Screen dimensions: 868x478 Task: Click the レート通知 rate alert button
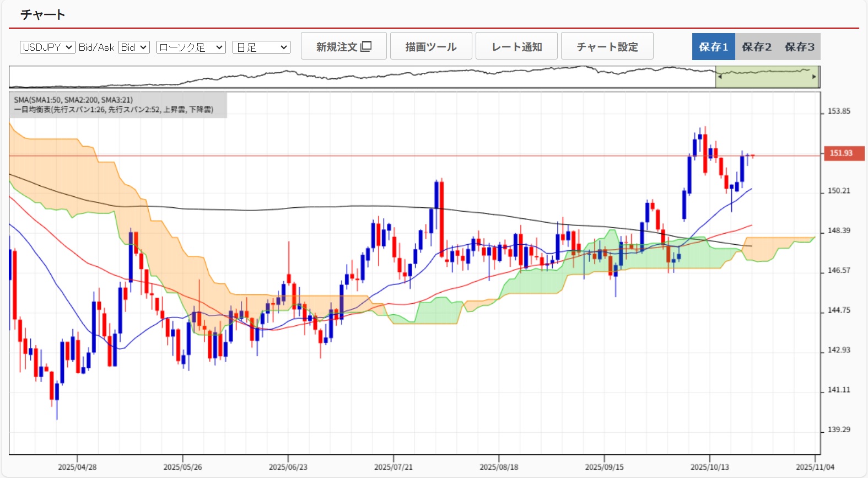[x=516, y=46]
